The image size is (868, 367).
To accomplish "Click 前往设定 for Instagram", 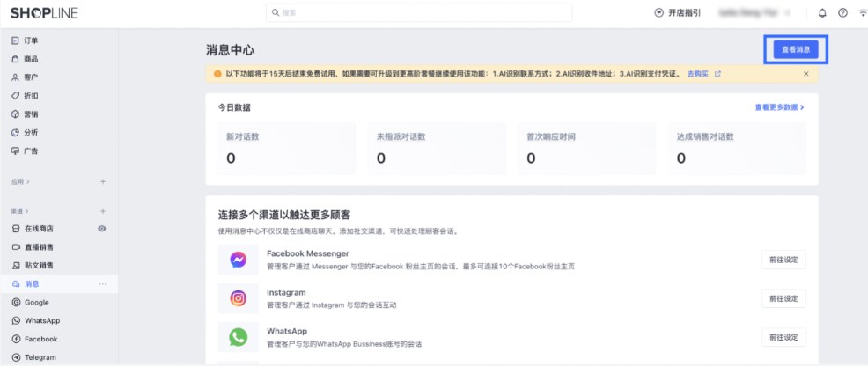I will [783, 298].
